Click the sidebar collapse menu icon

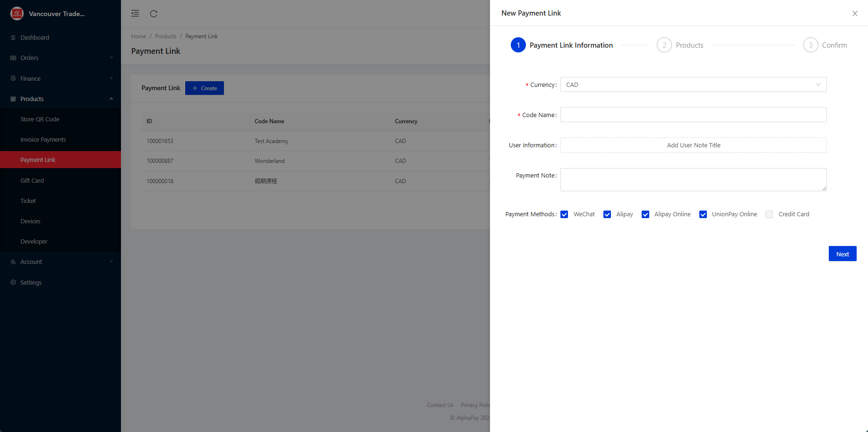click(135, 13)
